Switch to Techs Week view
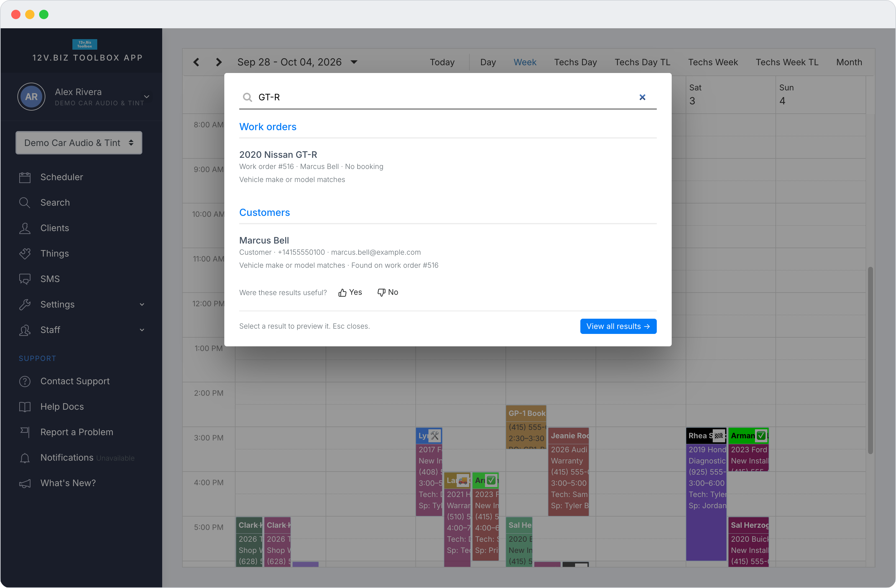 click(x=713, y=62)
